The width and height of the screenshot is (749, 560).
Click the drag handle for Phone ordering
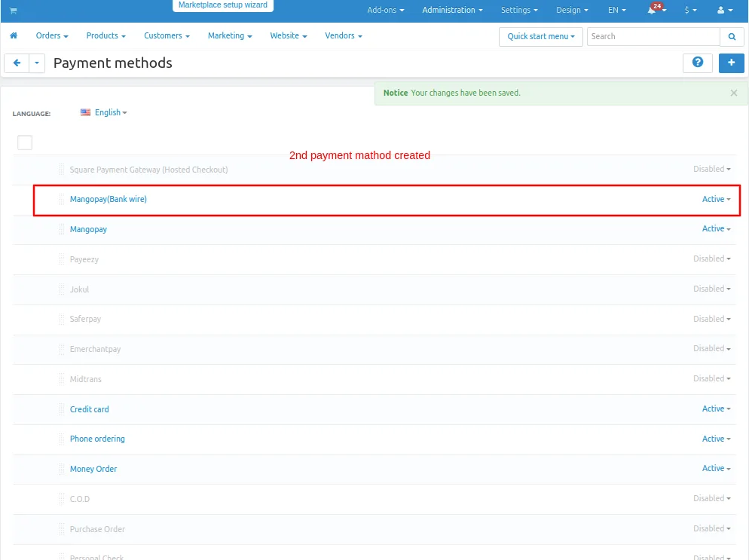62,439
